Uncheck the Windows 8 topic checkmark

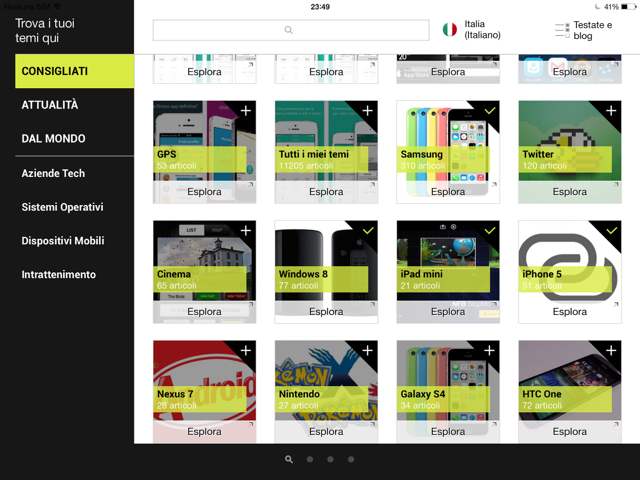pyautogui.click(x=368, y=231)
